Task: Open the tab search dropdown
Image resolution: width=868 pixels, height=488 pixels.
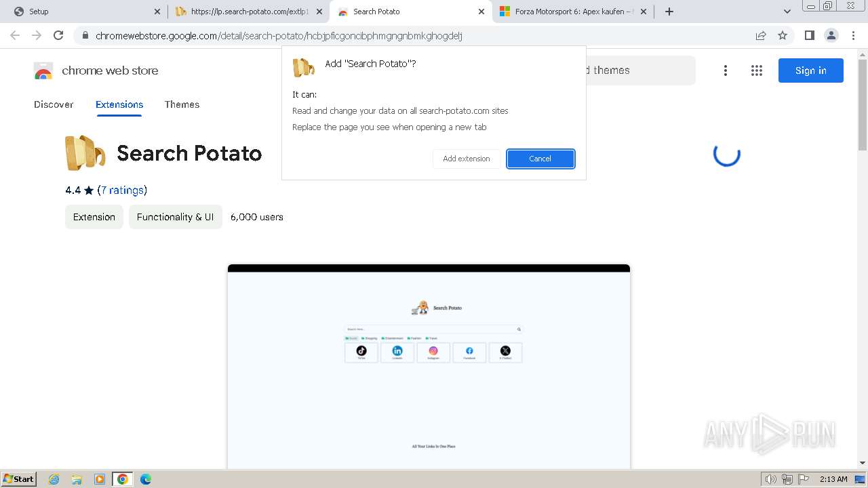Action: point(787,12)
